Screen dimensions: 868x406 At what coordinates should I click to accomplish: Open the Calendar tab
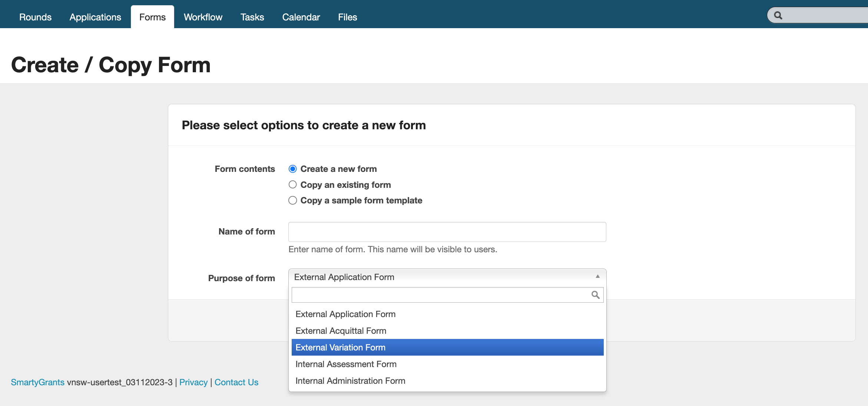tap(301, 17)
